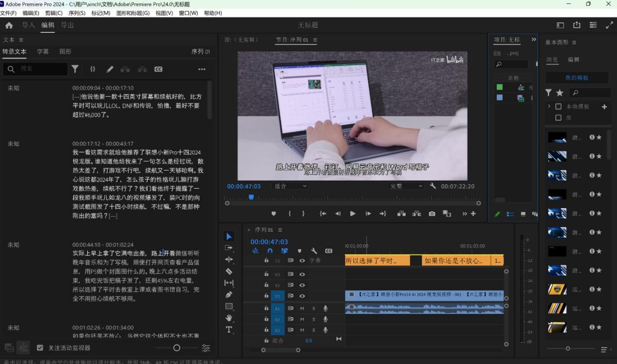Open transcript filter options
This screenshot has height=364, width=617.
pos(75,69)
